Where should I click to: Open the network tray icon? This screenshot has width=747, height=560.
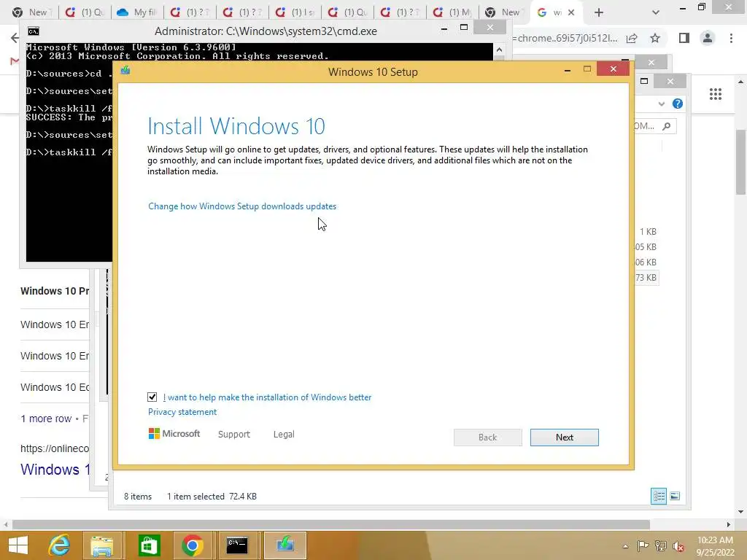[x=661, y=545]
